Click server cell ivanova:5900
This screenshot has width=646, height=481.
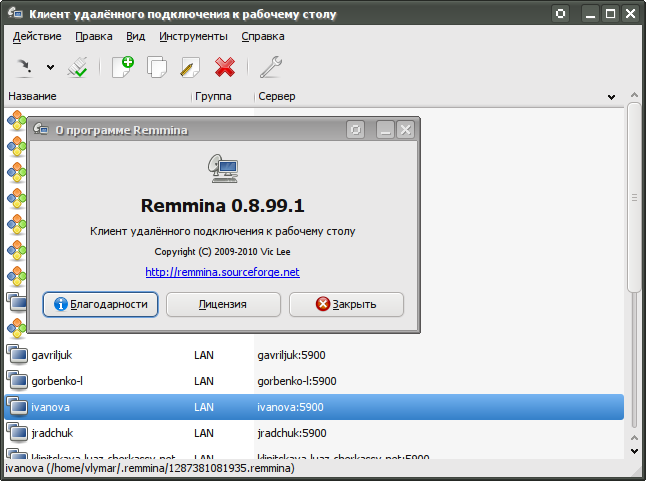pos(290,407)
